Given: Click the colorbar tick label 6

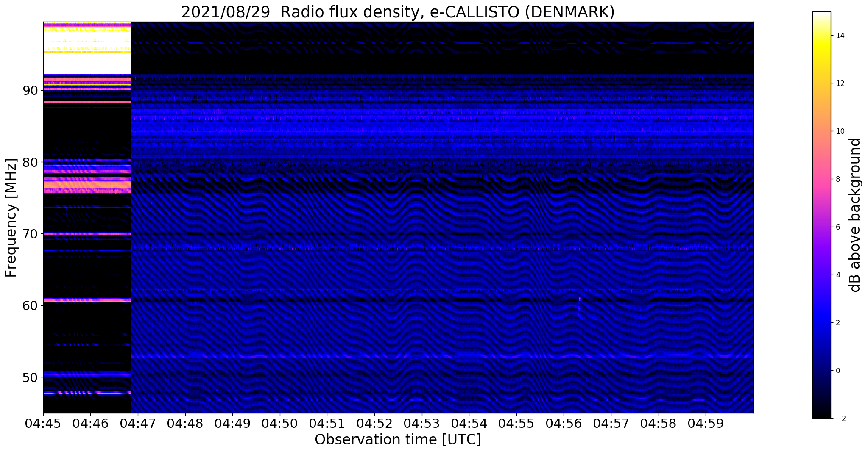Looking at the screenshot, I should pos(837,227).
